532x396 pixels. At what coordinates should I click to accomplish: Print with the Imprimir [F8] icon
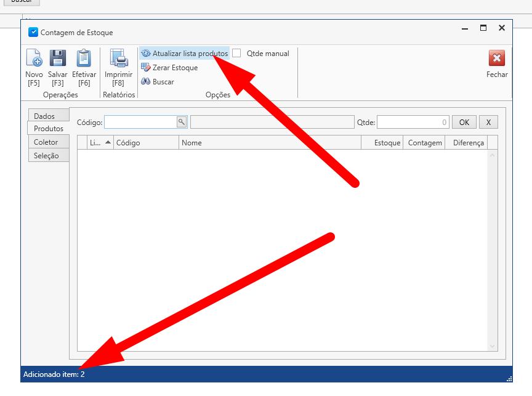(x=118, y=59)
